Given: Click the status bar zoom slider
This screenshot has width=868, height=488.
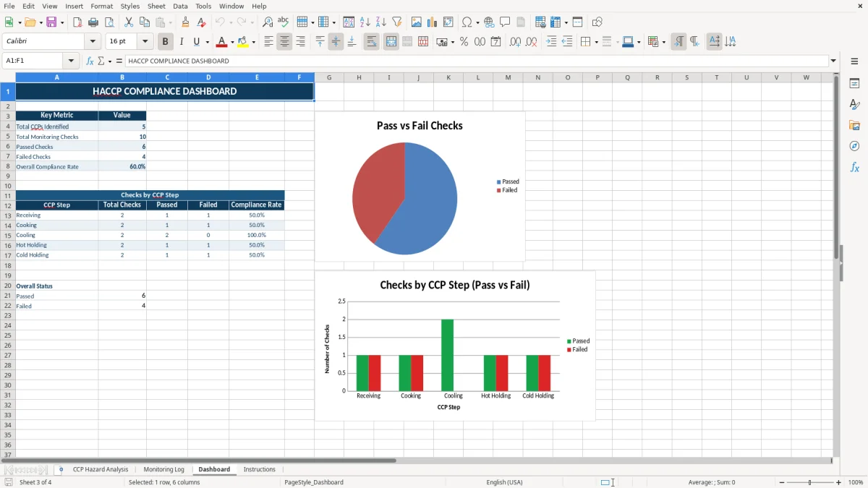Looking at the screenshot, I should pyautogui.click(x=810, y=482).
